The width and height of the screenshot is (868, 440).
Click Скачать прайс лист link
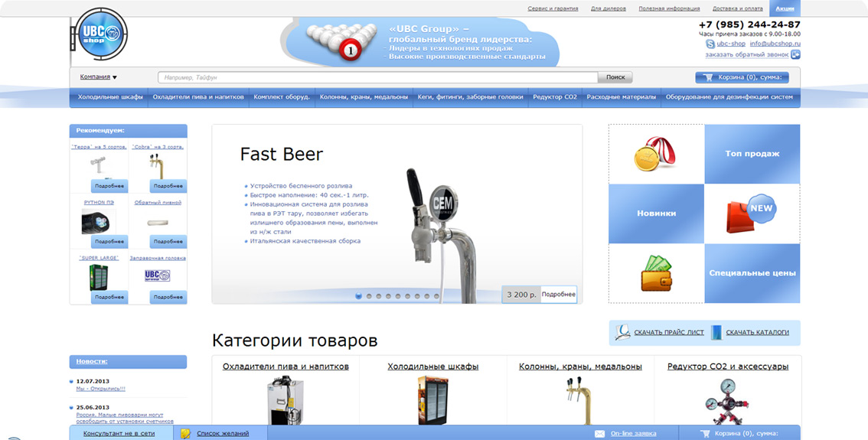pos(669,332)
